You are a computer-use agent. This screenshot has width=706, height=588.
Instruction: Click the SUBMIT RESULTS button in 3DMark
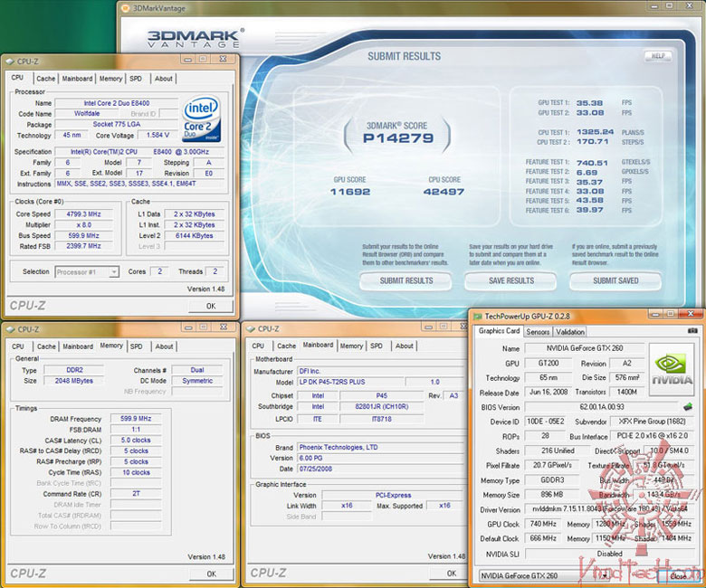pyautogui.click(x=406, y=280)
